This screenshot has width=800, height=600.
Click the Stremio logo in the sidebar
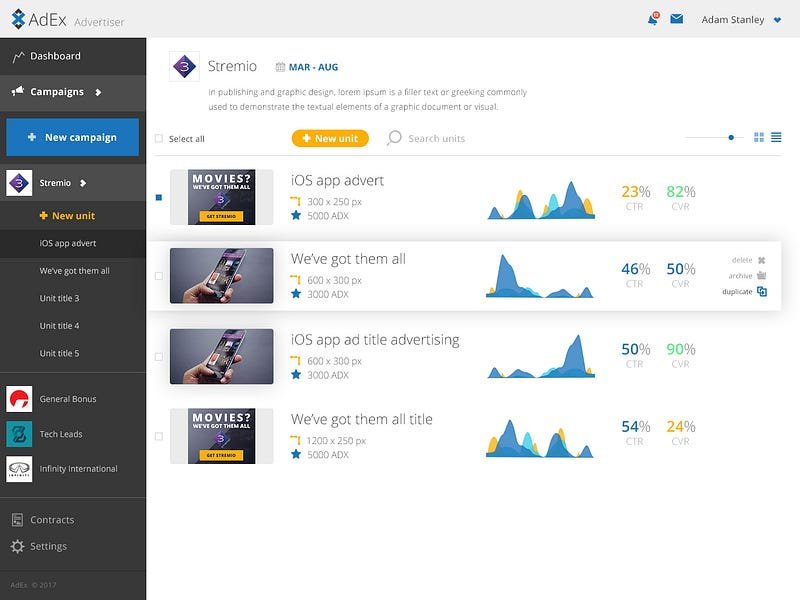[x=19, y=183]
